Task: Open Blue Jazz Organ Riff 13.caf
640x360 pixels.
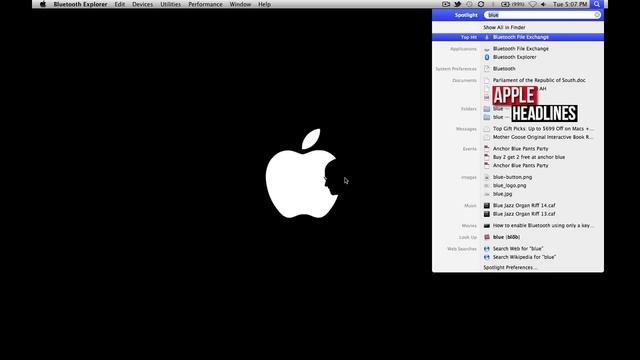Action: 524,214
